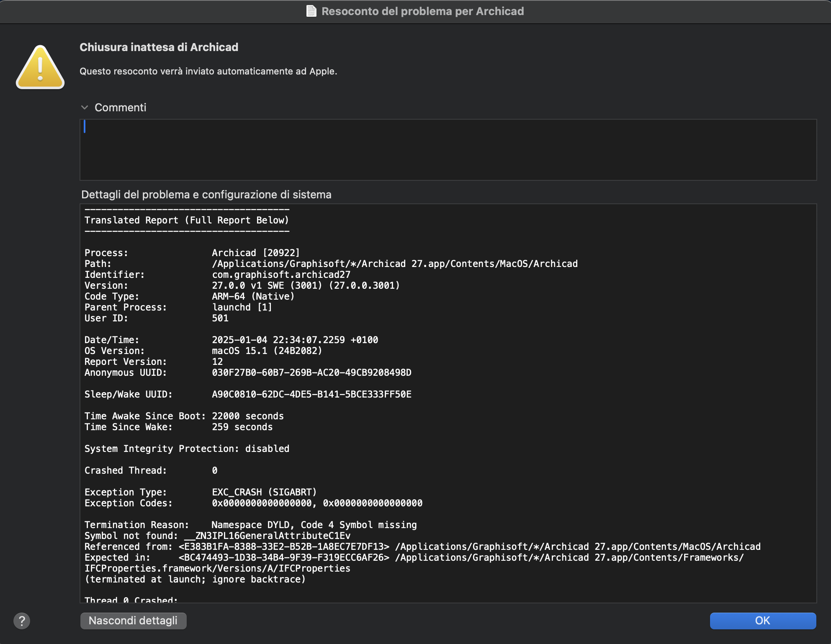Click the 'Dettagli del problema' section label
The width and height of the screenshot is (831, 644).
point(206,195)
